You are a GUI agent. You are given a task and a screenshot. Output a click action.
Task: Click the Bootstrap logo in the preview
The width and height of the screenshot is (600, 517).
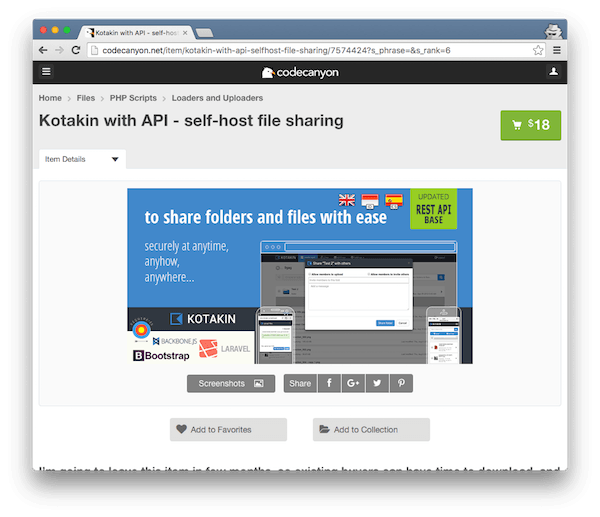coord(161,356)
